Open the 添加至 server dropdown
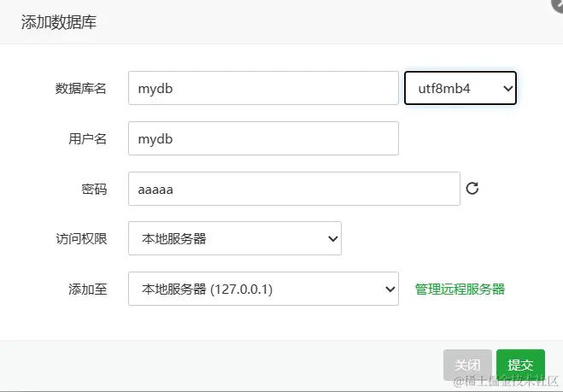 coord(263,289)
